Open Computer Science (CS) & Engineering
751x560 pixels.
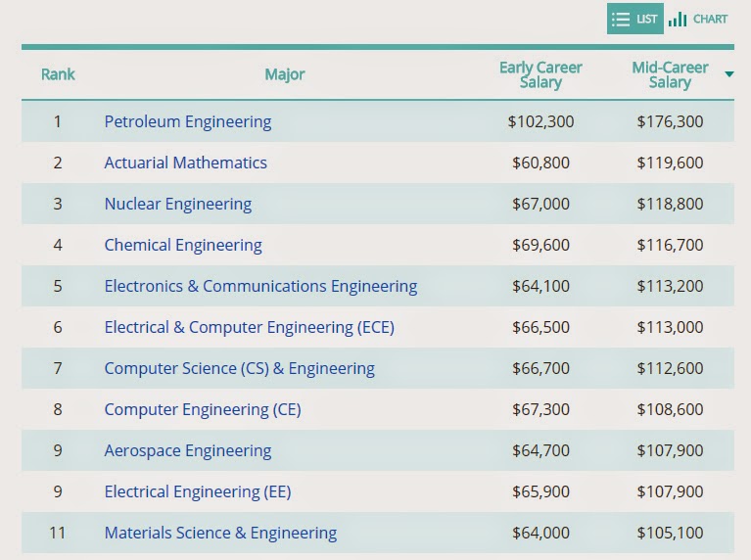pos(240,369)
